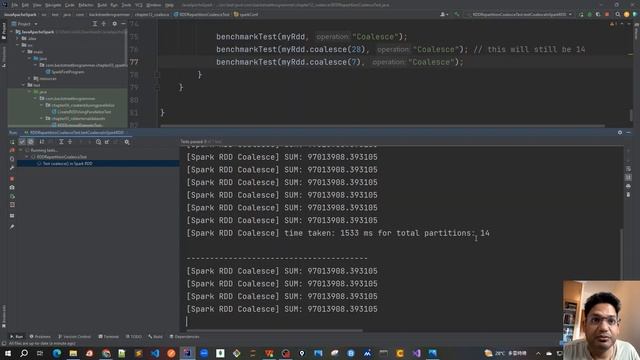Open the TODO tool window tab
The height and width of the screenshot is (360, 640).
point(133,337)
